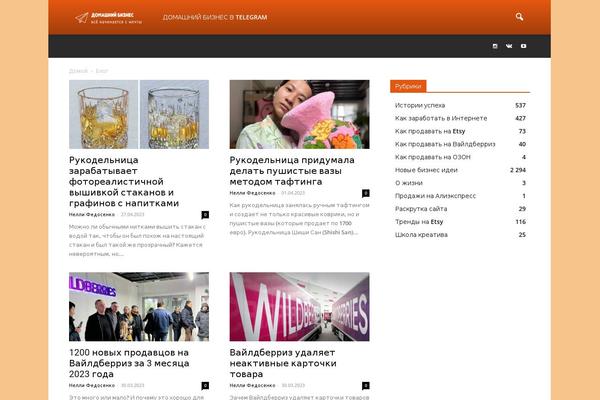Click the Домашний бизнес paper plane logo
The image size is (600, 400).
[x=108, y=18]
